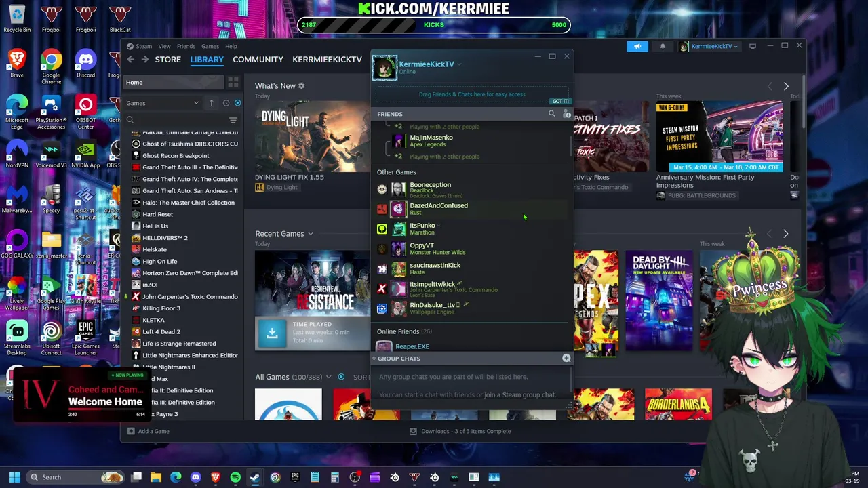The width and height of the screenshot is (868, 488).
Task: Click the Add a Friend icon
Action: (567, 114)
